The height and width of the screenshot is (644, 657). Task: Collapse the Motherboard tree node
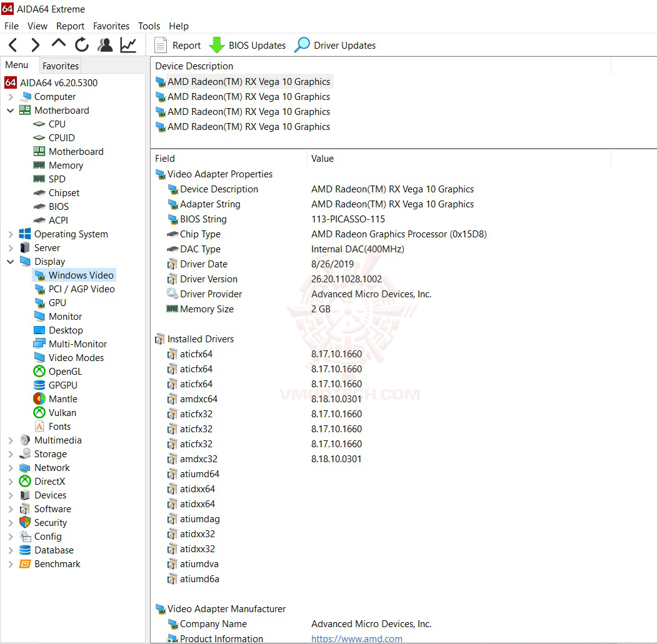(11, 111)
